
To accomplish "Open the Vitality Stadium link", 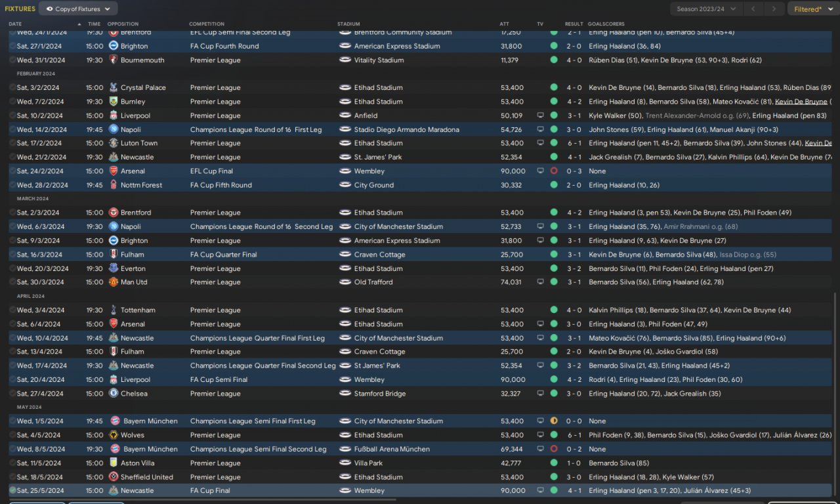I will (x=379, y=60).
